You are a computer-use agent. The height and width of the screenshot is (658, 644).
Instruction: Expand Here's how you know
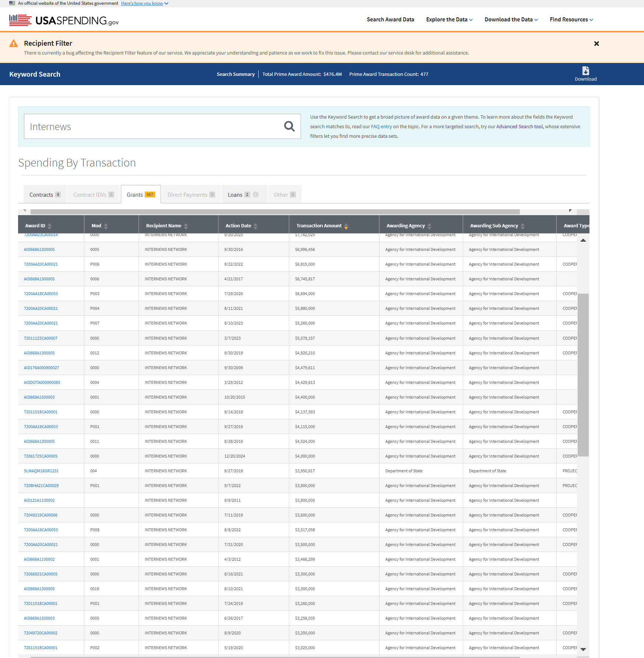pos(144,3)
